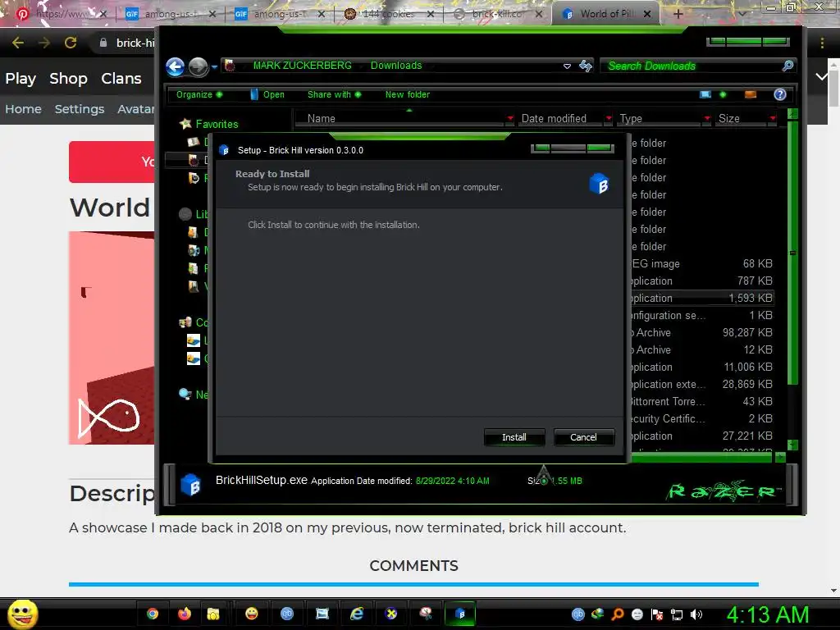Open the view options dropdown dot
The image size is (840, 630).
(723, 94)
